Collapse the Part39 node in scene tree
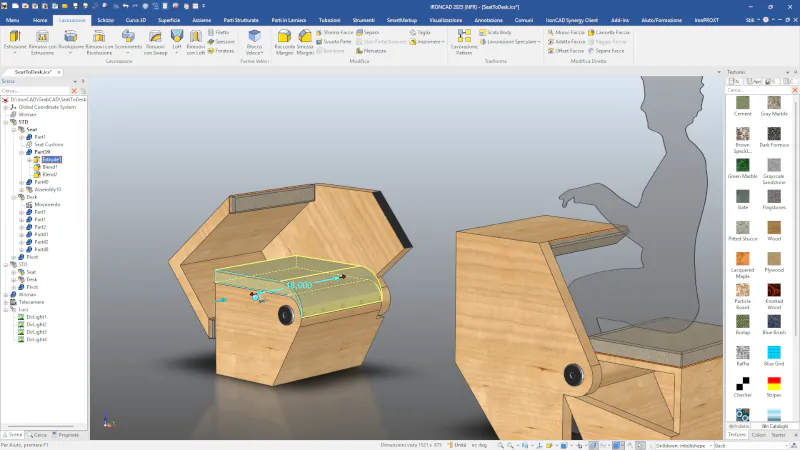800x450 pixels. [21, 152]
